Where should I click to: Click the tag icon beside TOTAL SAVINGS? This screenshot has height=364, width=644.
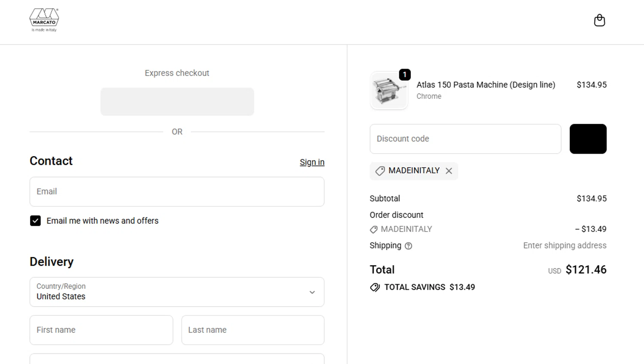click(375, 287)
